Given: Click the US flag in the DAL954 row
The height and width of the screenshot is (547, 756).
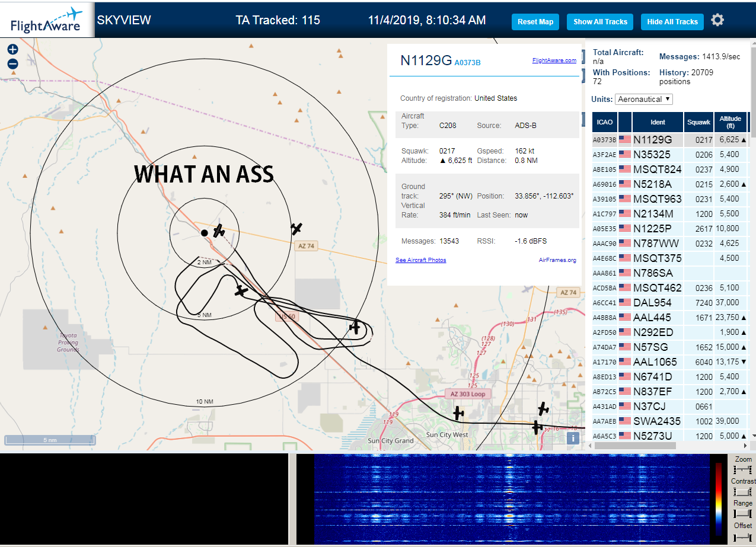Looking at the screenshot, I should [625, 303].
